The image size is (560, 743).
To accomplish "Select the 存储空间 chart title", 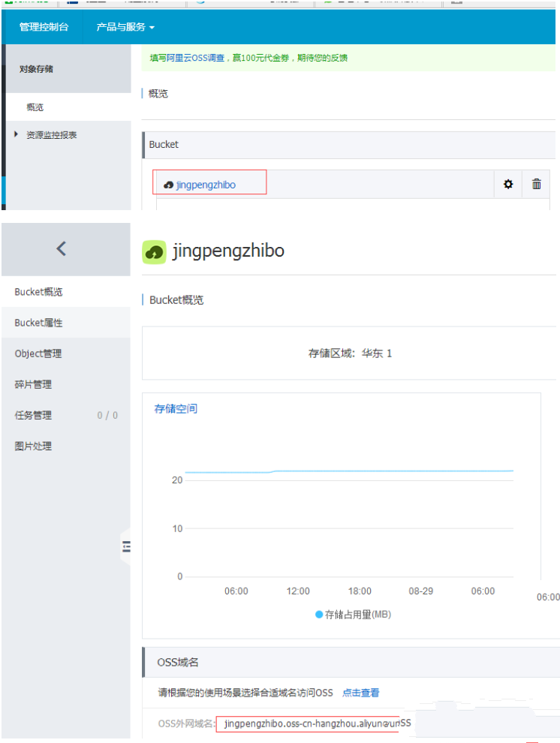I will [x=176, y=408].
